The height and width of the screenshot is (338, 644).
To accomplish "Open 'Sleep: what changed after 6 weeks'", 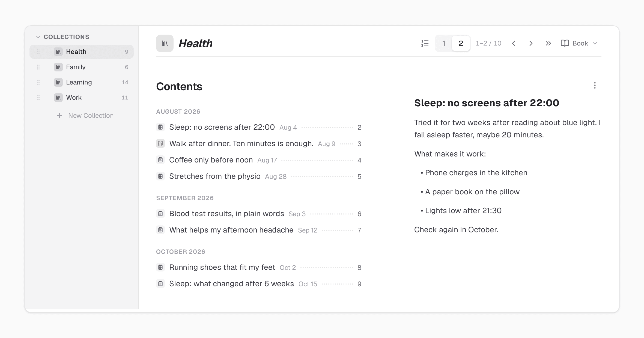I will 259,284.
